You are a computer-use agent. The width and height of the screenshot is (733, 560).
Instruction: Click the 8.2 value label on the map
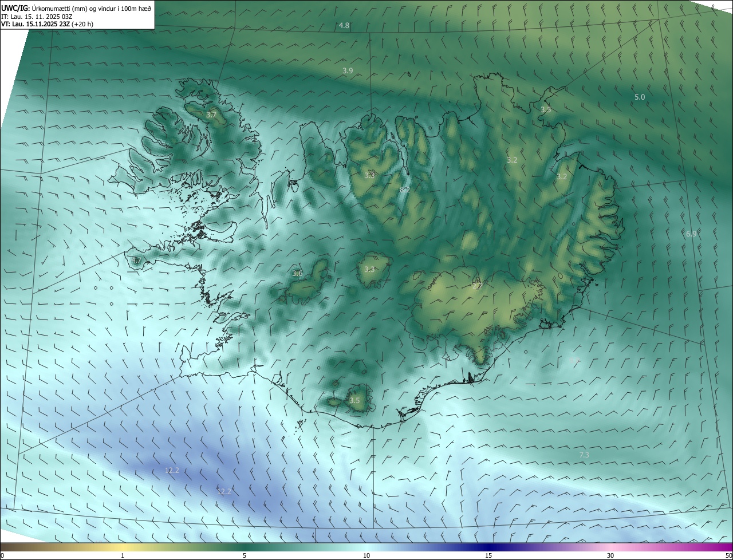(x=405, y=190)
